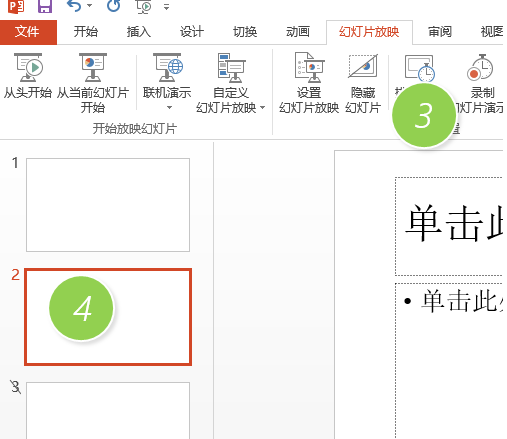Select slide 1 thumbnail
This screenshot has width=507, height=439.
(108, 205)
